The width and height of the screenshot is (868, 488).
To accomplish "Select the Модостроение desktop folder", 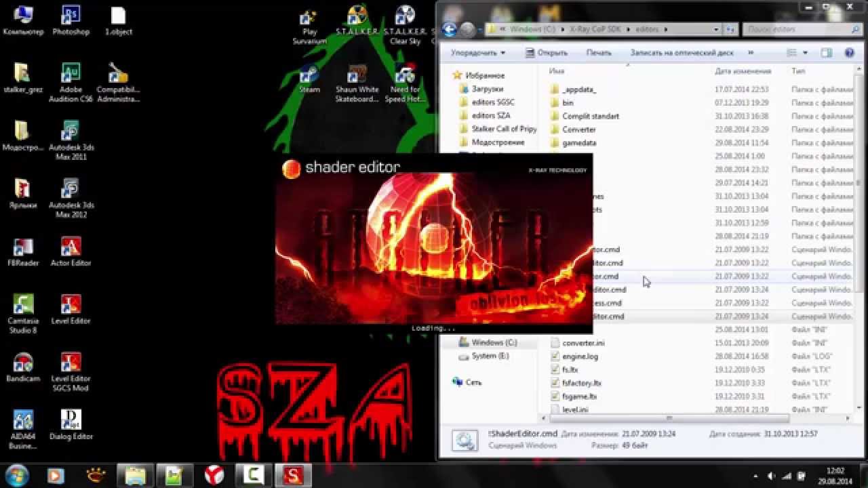I will [x=23, y=136].
